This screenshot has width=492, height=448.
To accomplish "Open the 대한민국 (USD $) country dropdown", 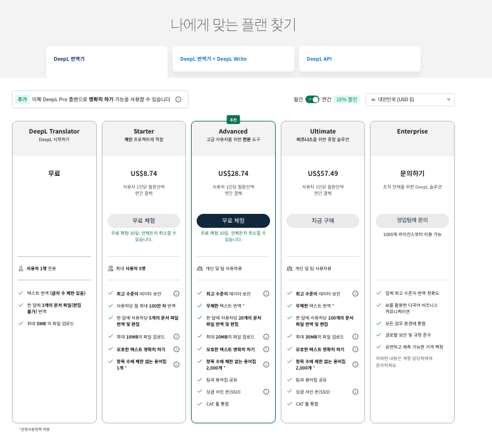I will pos(410,99).
